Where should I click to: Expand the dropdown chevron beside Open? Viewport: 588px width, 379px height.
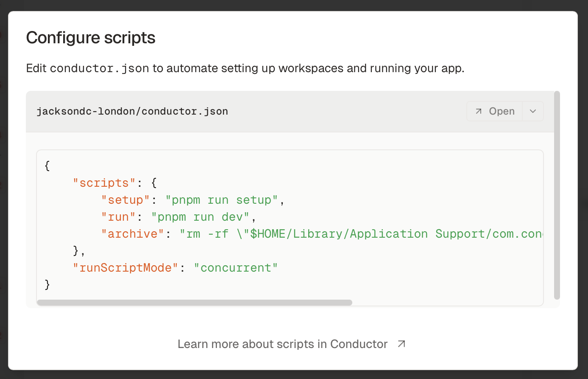pos(533,111)
